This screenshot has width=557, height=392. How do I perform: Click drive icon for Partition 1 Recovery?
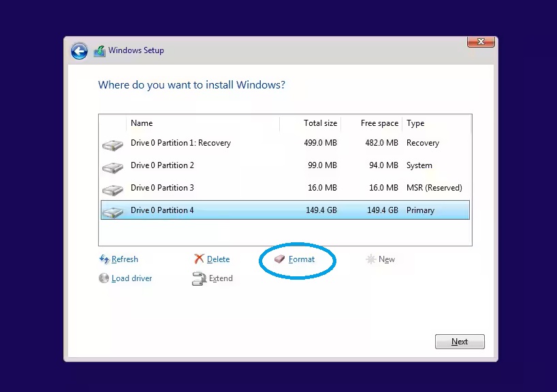tap(112, 144)
